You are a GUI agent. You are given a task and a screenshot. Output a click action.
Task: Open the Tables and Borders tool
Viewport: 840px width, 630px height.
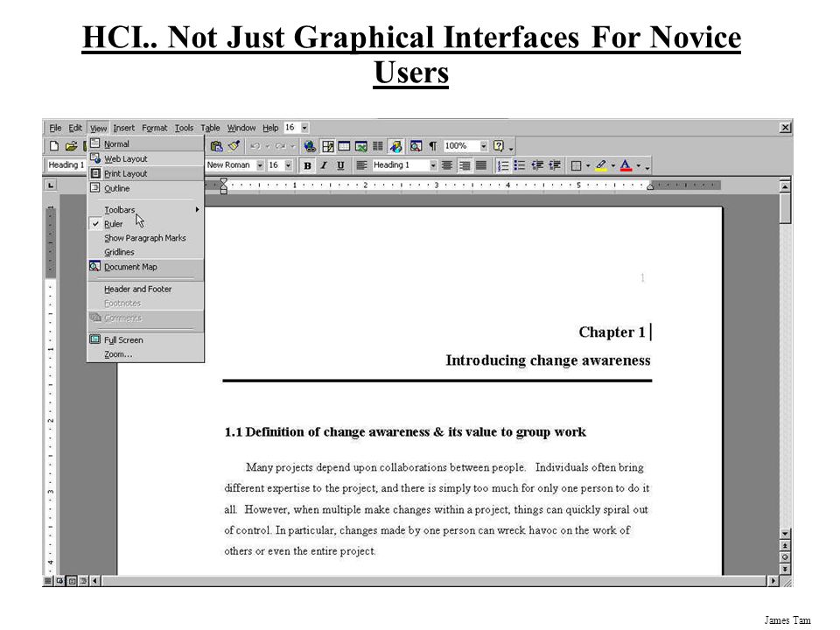(x=327, y=146)
